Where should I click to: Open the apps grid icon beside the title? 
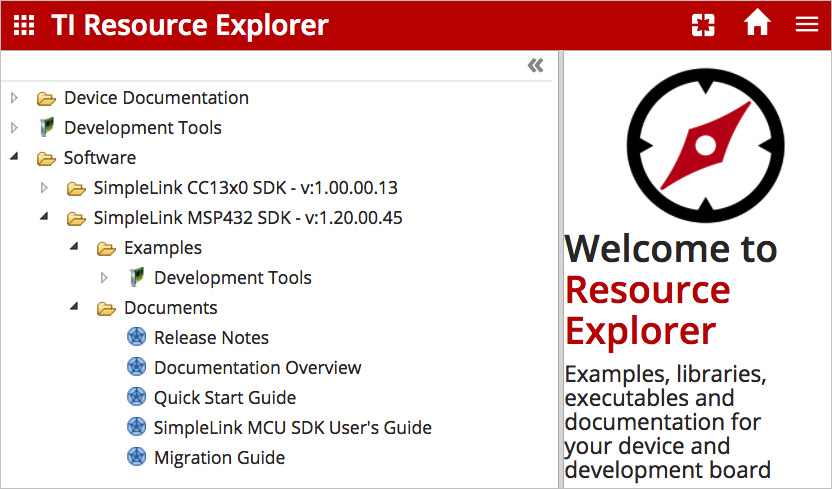pyautogui.click(x=23, y=25)
